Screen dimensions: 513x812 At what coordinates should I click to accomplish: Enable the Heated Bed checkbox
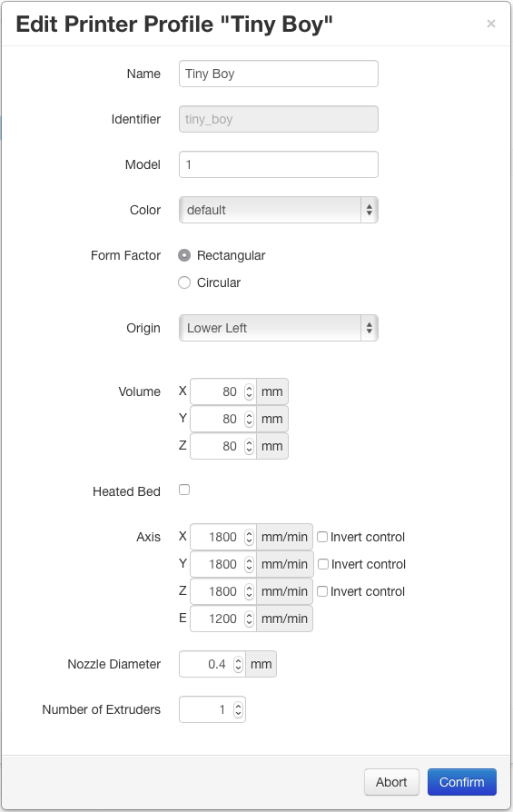(x=184, y=490)
